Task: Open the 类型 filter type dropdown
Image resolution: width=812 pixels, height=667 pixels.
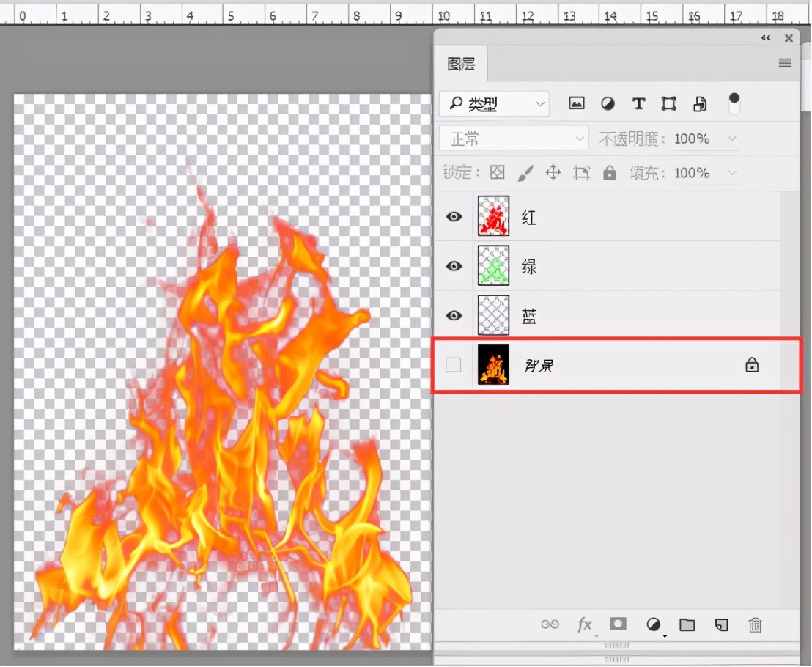Action: click(494, 104)
